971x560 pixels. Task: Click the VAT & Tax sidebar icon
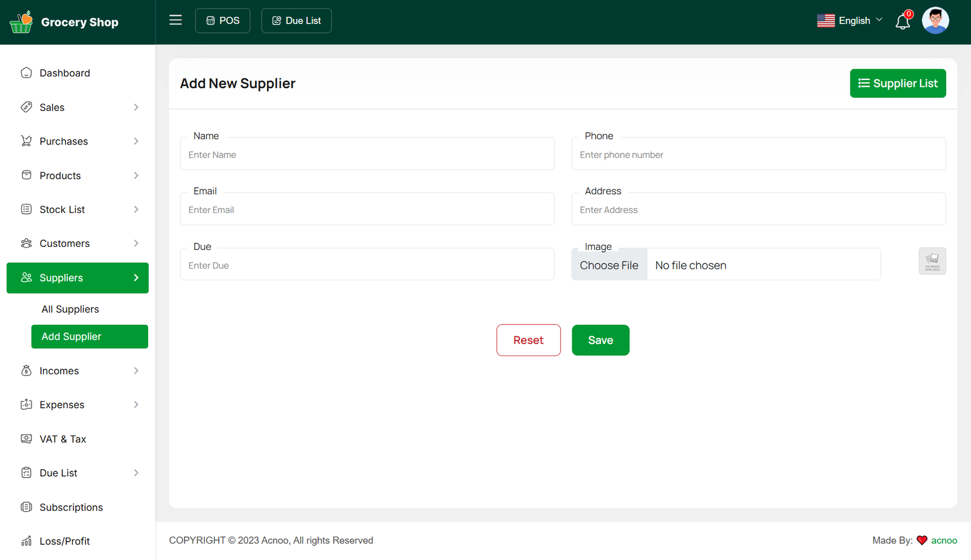pos(26,439)
